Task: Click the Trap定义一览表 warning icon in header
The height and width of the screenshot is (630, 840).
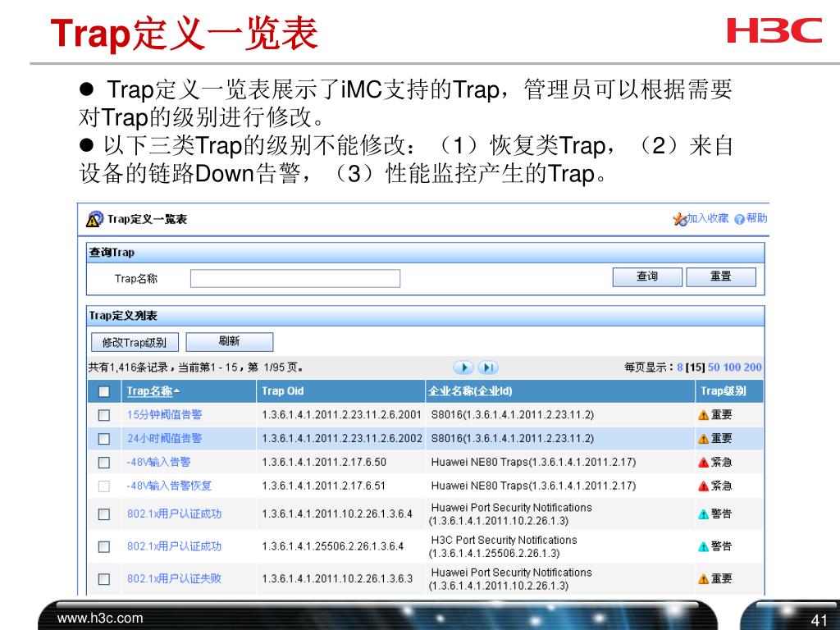Action: tap(94, 219)
